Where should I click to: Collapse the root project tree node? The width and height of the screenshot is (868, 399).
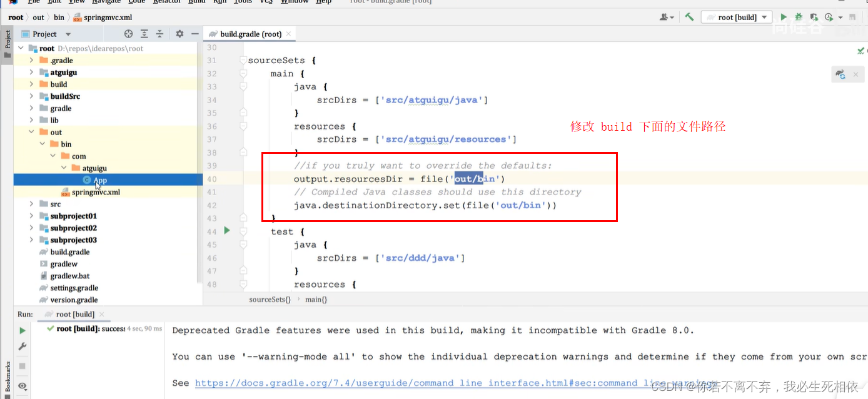[x=21, y=48]
